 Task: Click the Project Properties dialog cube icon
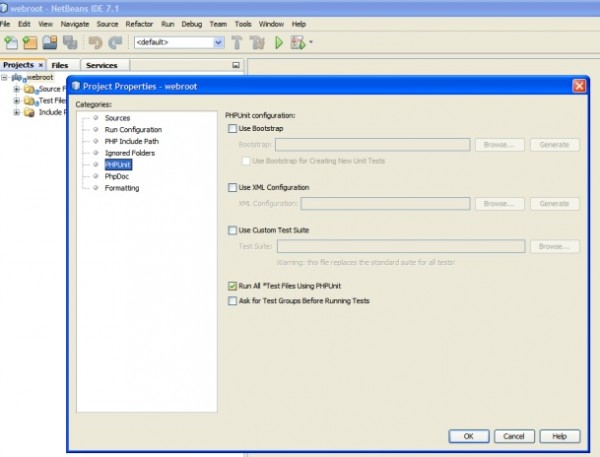click(76, 86)
